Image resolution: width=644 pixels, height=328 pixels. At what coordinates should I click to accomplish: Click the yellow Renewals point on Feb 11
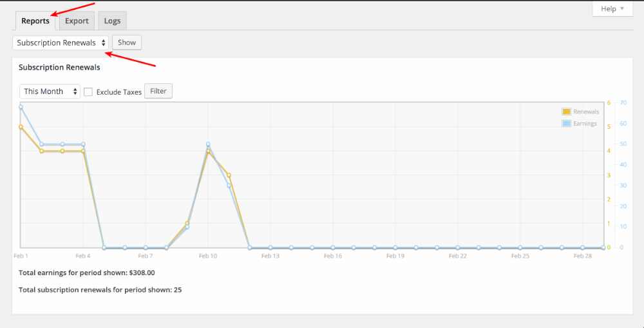point(229,175)
